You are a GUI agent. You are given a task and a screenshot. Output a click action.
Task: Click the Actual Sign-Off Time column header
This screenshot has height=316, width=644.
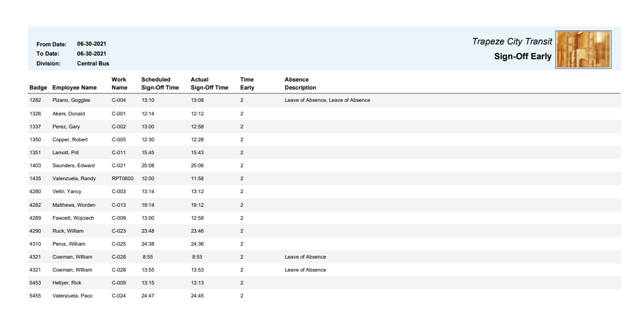tap(209, 83)
